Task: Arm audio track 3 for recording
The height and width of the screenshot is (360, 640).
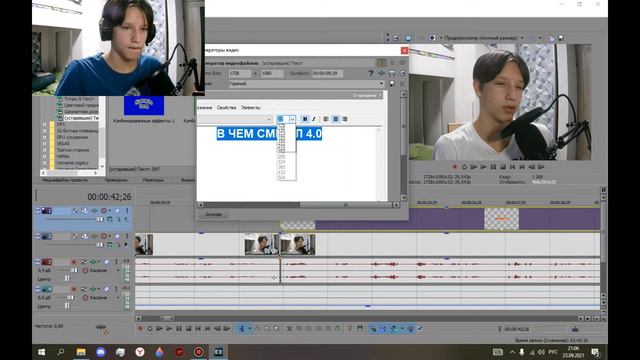Action: 74,262
